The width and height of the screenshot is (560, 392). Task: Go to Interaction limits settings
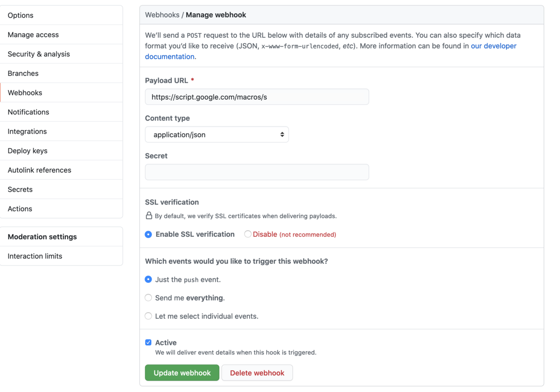[x=35, y=256]
